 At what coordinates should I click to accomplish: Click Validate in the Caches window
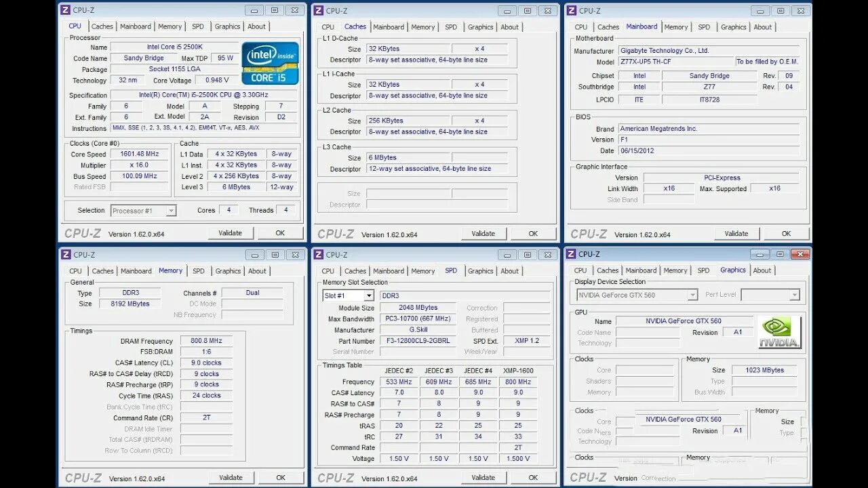pos(484,234)
